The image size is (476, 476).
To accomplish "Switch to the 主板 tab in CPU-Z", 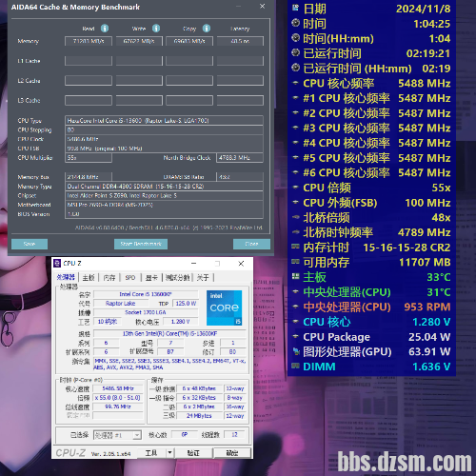I will point(89,278).
